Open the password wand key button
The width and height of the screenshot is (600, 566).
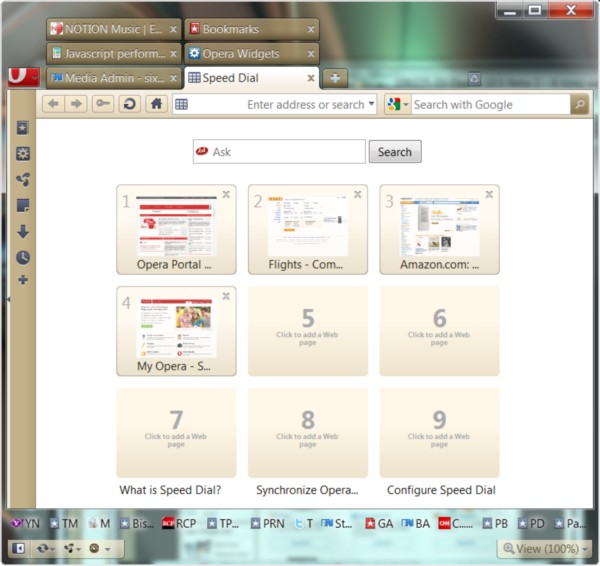103,104
